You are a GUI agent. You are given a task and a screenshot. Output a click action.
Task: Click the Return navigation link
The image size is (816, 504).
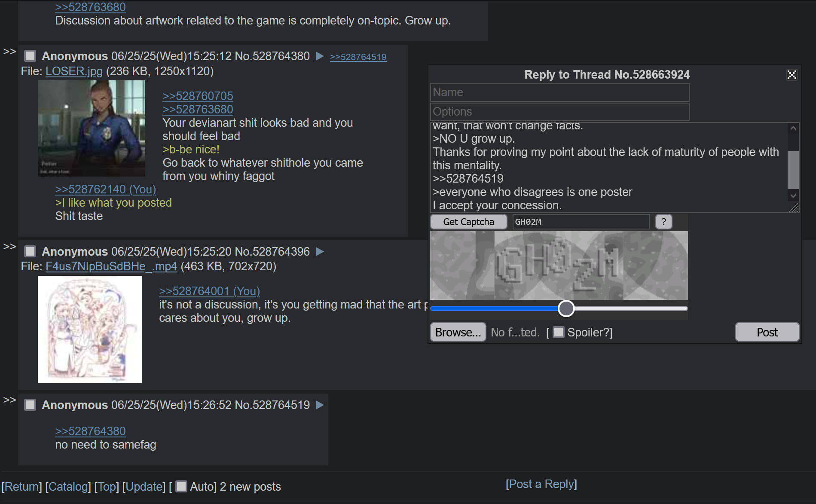21,486
